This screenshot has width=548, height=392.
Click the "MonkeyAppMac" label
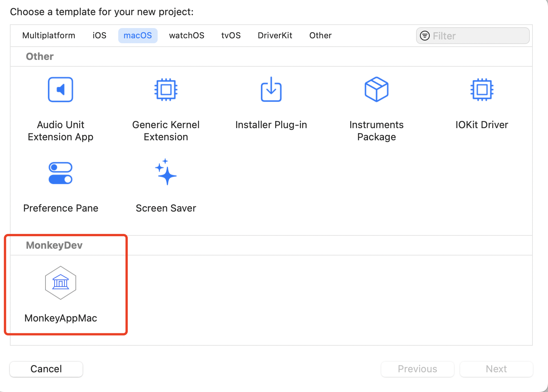pos(61,318)
